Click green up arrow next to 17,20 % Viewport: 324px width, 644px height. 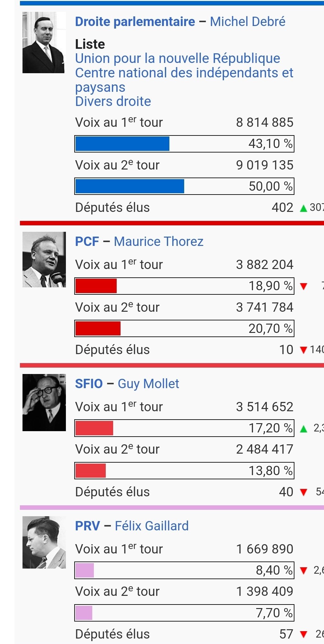point(303,429)
